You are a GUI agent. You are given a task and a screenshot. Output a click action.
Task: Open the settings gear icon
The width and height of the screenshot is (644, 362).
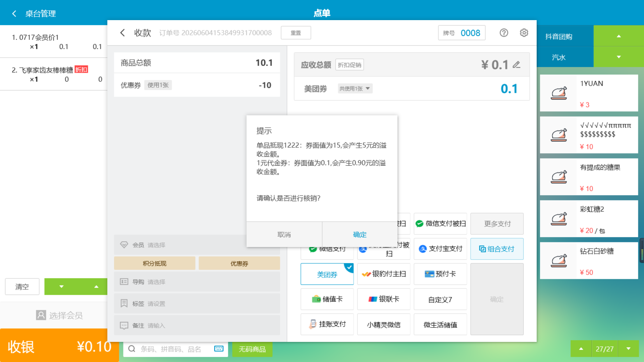[x=524, y=33]
